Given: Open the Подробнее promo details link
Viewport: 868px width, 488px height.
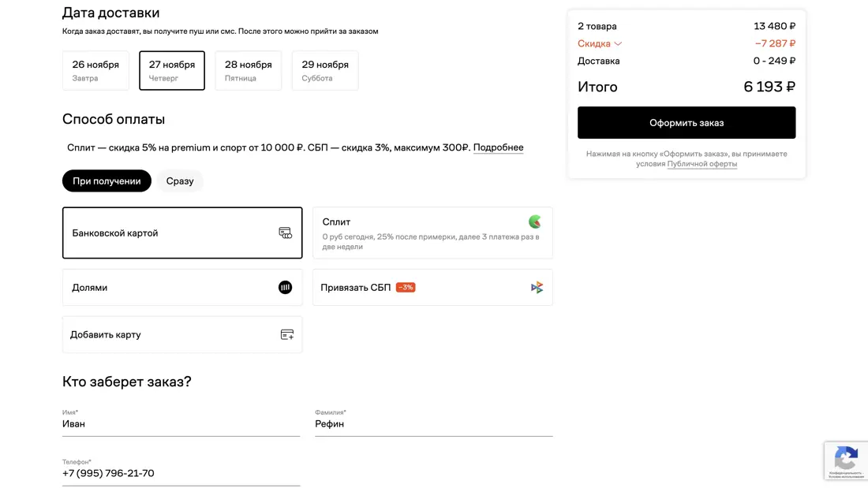Looking at the screenshot, I should [x=498, y=147].
